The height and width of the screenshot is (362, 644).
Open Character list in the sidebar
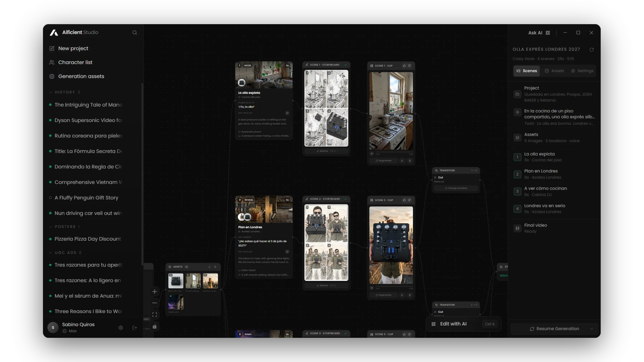[75, 62]
